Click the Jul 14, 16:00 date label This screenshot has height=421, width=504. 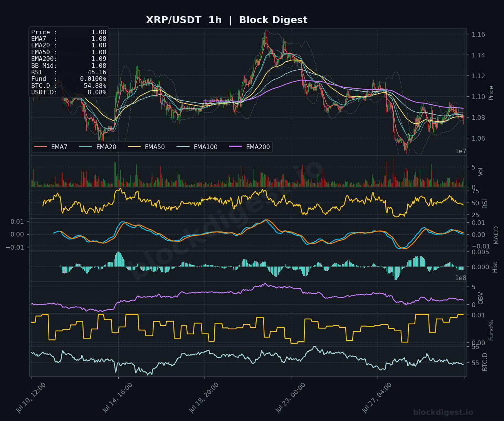pyautogui.click(x=118, y=398)
